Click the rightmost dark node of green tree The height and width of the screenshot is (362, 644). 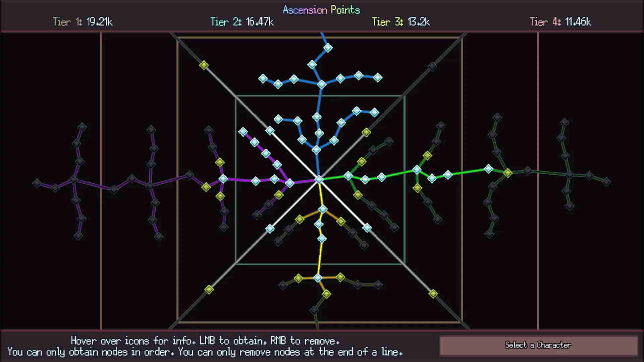point(606,181)
